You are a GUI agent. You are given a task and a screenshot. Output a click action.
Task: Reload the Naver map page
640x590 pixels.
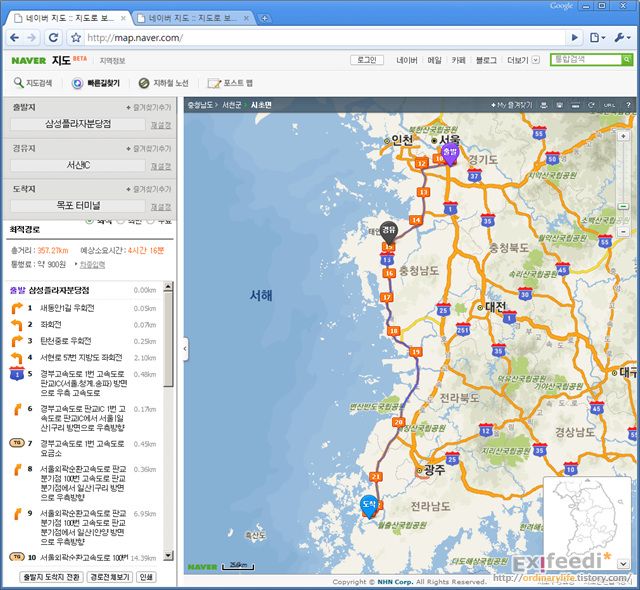pyautogui.click(x=53, y=38)
